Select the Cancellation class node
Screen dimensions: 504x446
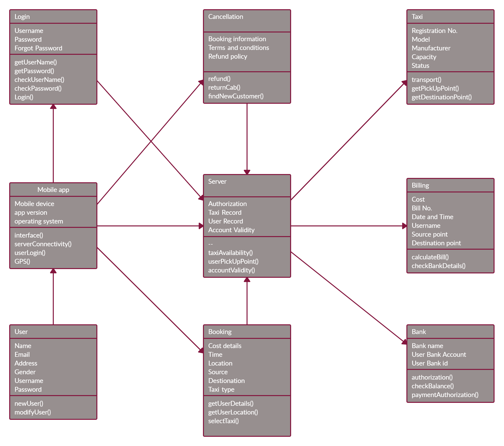point(247,56)
